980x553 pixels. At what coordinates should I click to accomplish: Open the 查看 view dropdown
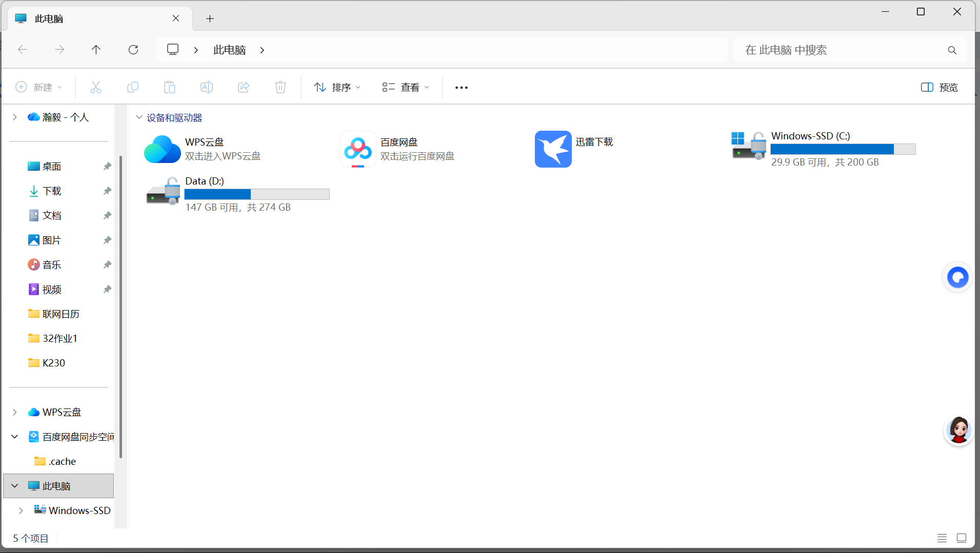coord(406,88)
